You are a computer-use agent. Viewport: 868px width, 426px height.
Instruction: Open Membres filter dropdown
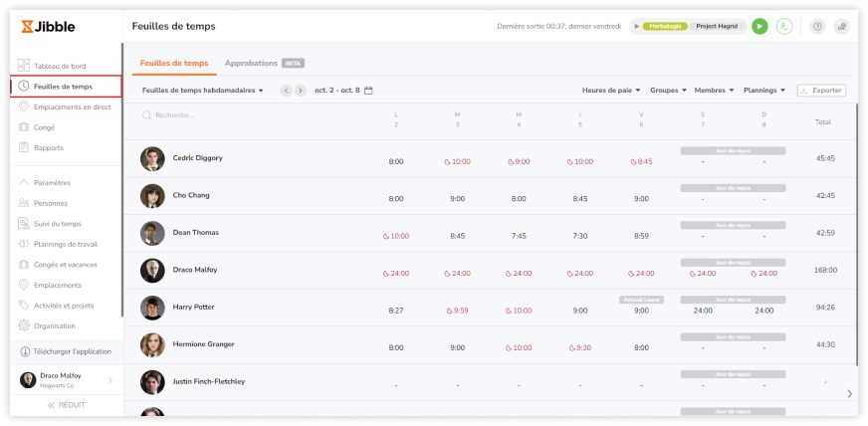point(714,91)
